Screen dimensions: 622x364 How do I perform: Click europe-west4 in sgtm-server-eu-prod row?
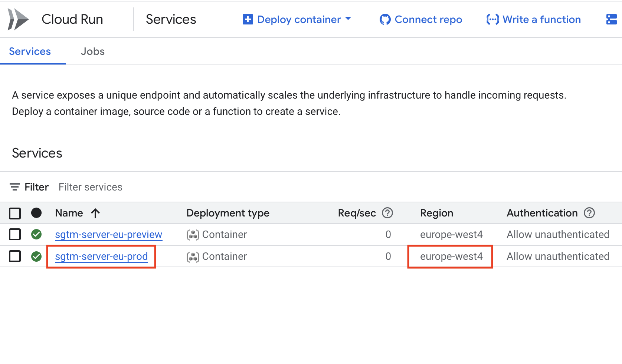pyautogui.click(x=451, y=257)
